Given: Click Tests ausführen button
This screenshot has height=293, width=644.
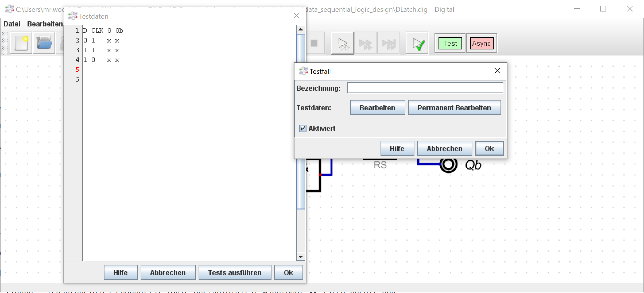Looking at the screenshot, I should [235, 273].
